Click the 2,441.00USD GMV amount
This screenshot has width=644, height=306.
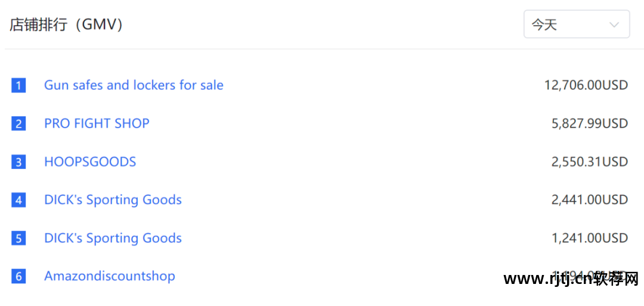coord(589,200)
